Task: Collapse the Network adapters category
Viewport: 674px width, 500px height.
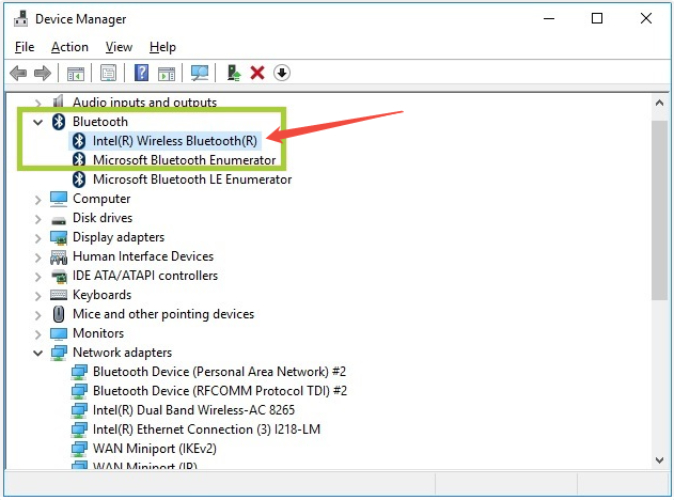Action: 38,353
